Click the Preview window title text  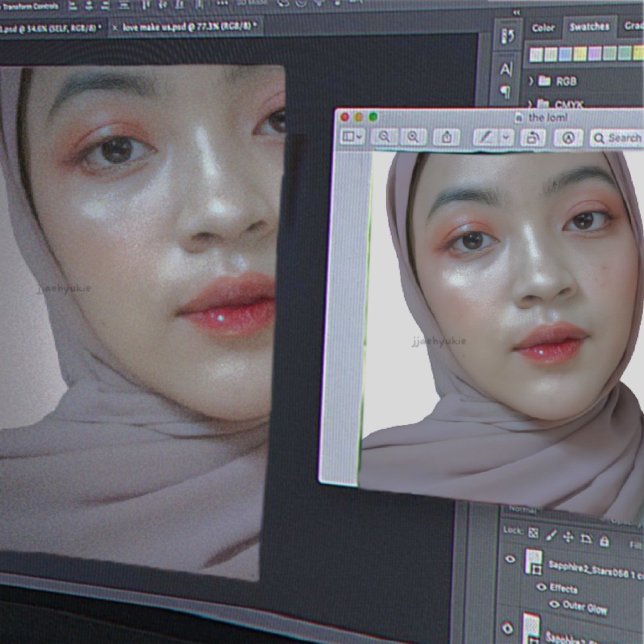click(x=548, y=118)
